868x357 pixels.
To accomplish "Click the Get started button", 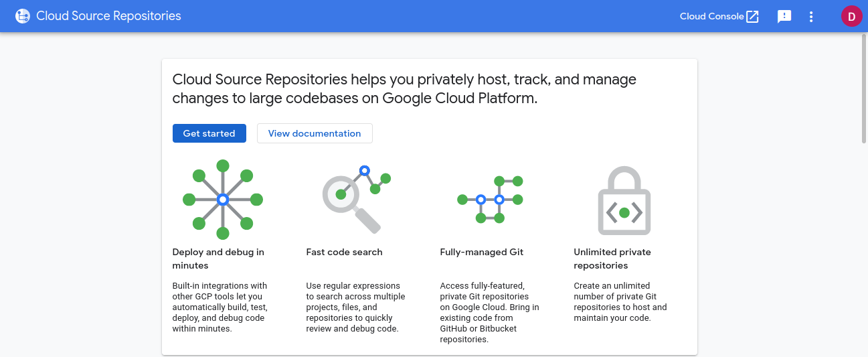I will point(209,133).
